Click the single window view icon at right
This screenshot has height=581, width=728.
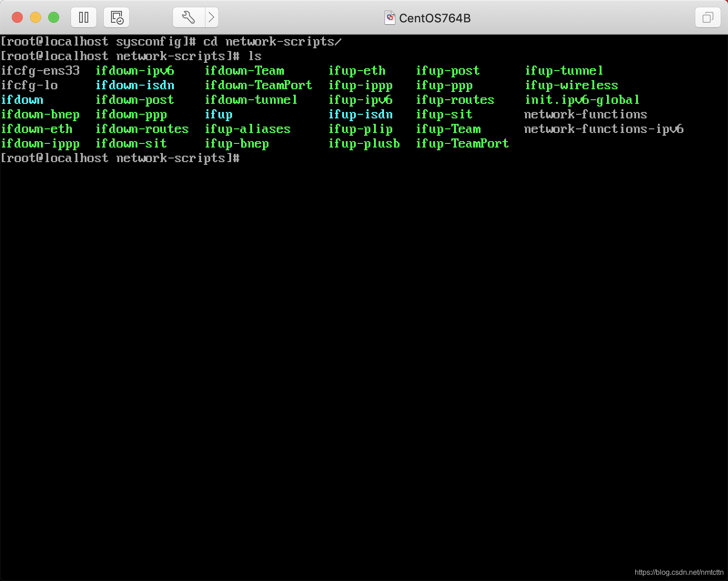point(708,17)
